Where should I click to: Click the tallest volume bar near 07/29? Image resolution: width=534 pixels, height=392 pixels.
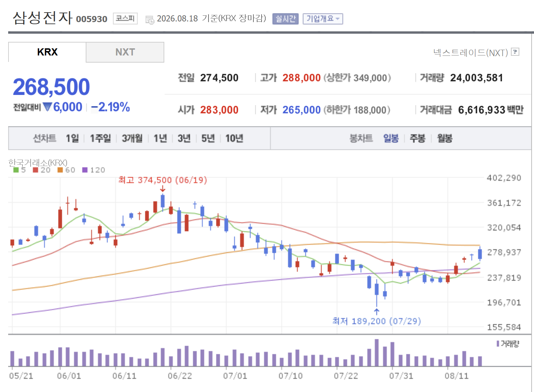coord(377,353)
